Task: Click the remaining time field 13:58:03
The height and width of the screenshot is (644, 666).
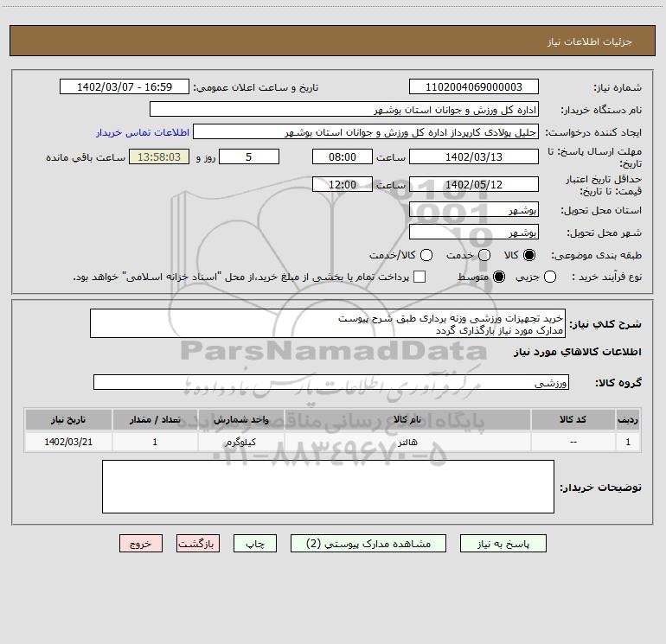Action: click(159, 157)
